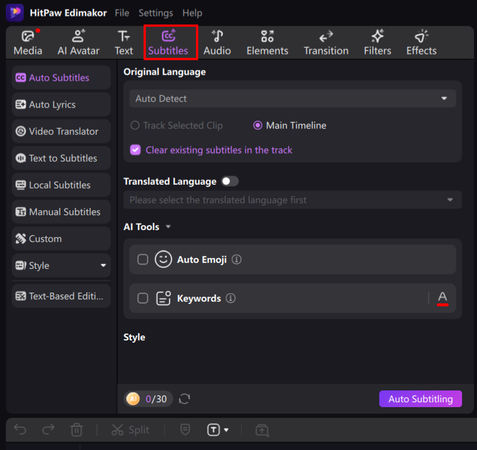Screen dimensions: 477x450
Task: Open Custom subtitles option
Action: (61, 239)
